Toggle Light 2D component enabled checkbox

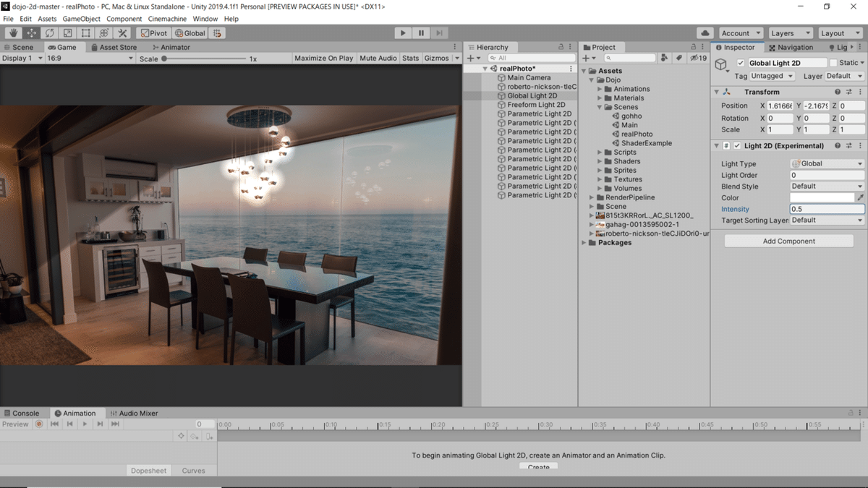[737, 146]
